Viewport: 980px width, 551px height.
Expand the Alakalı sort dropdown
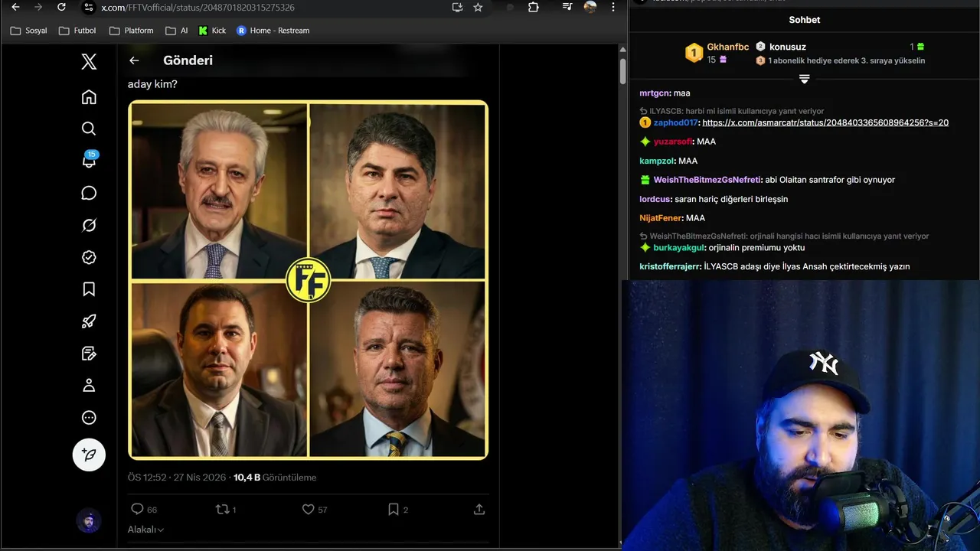pos(145,530)
